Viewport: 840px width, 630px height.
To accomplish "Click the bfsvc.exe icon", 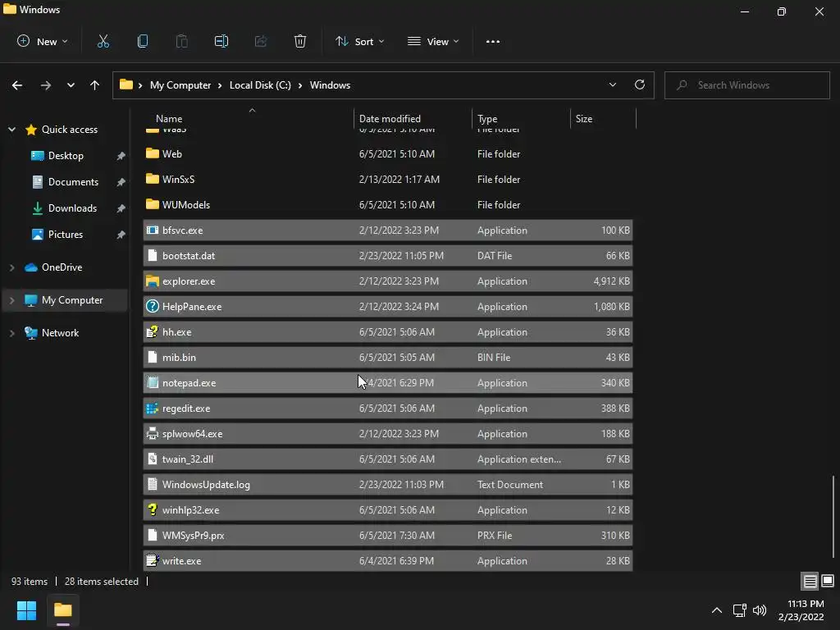I will [152, 230].
